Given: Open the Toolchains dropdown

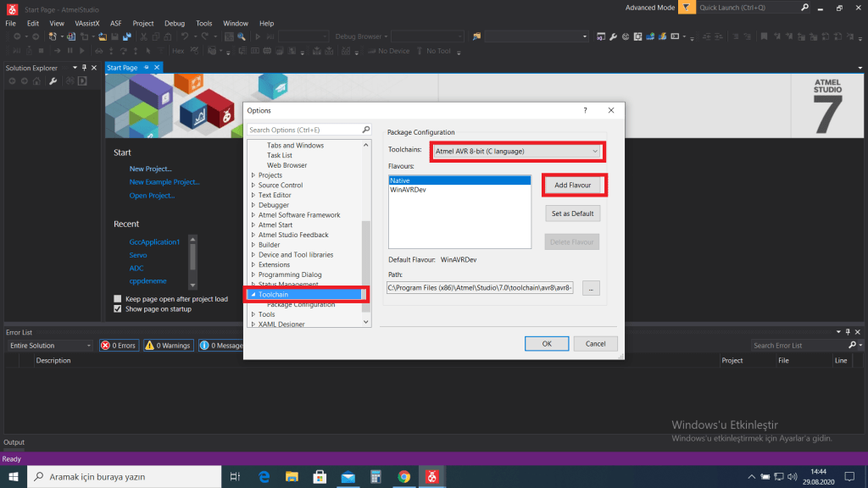Looking at the screenshot, I should point(516,152).
